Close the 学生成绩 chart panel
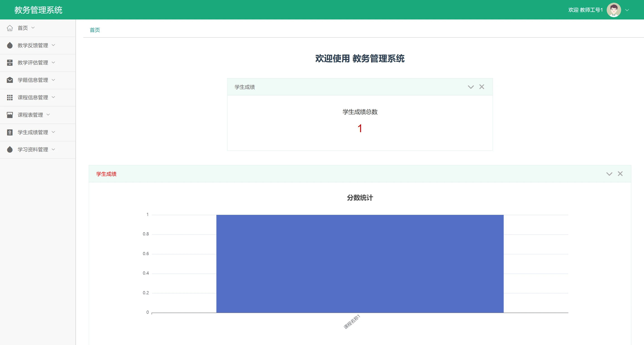The width and height of the screenshot is (644, 345). coord(620,174)
